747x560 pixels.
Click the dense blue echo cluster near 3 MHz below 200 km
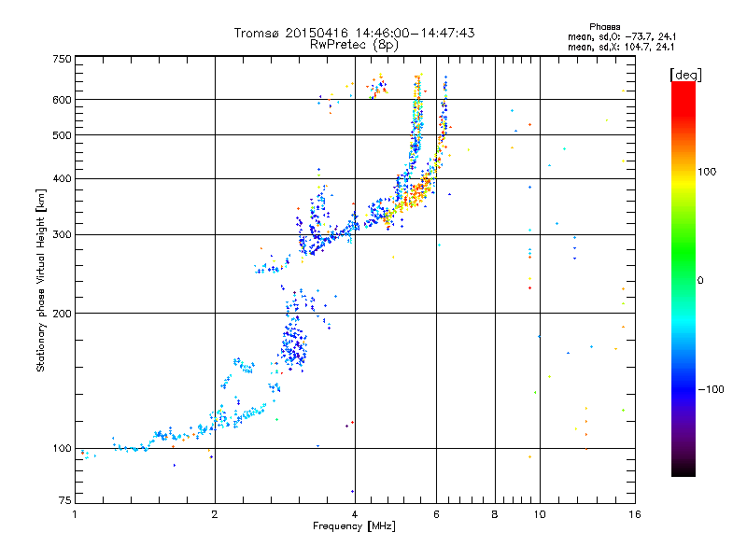[294, 343]
